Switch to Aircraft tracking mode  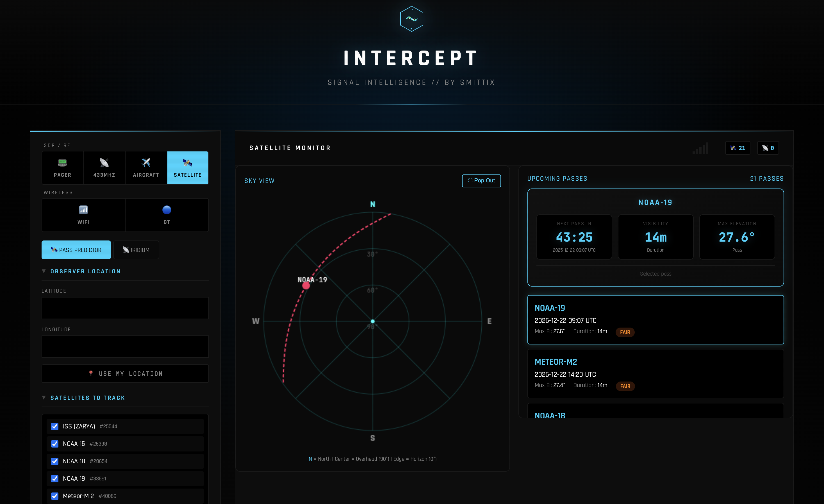146,167
